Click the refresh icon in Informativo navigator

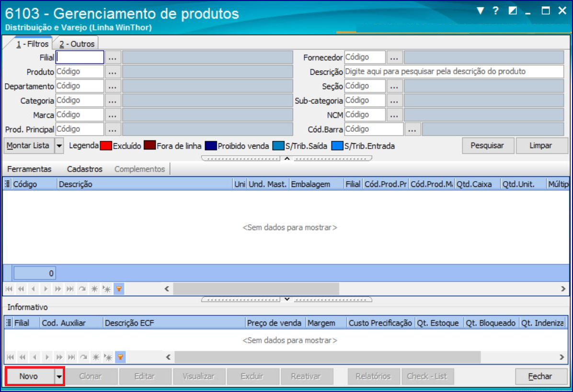[84, 357]
